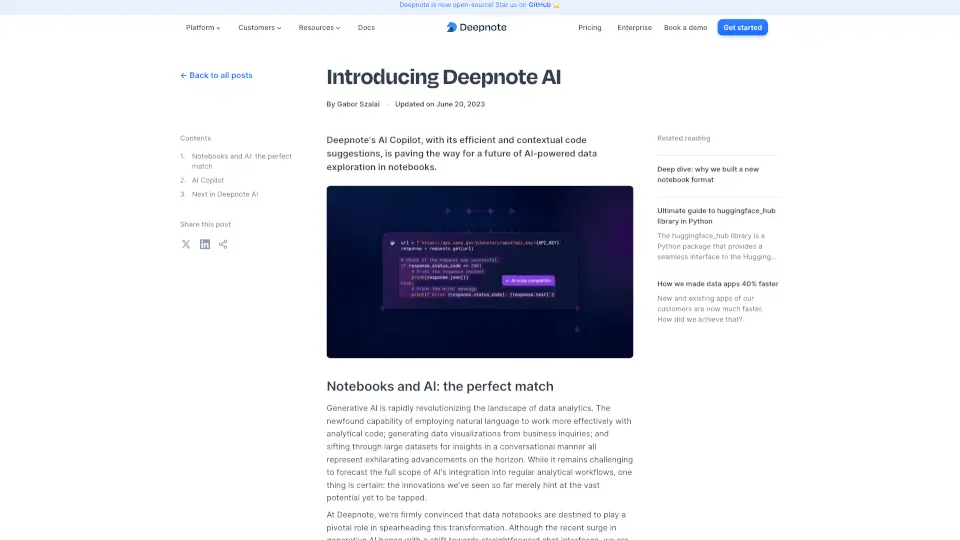Open the Enterprise page

coord(634,28)
